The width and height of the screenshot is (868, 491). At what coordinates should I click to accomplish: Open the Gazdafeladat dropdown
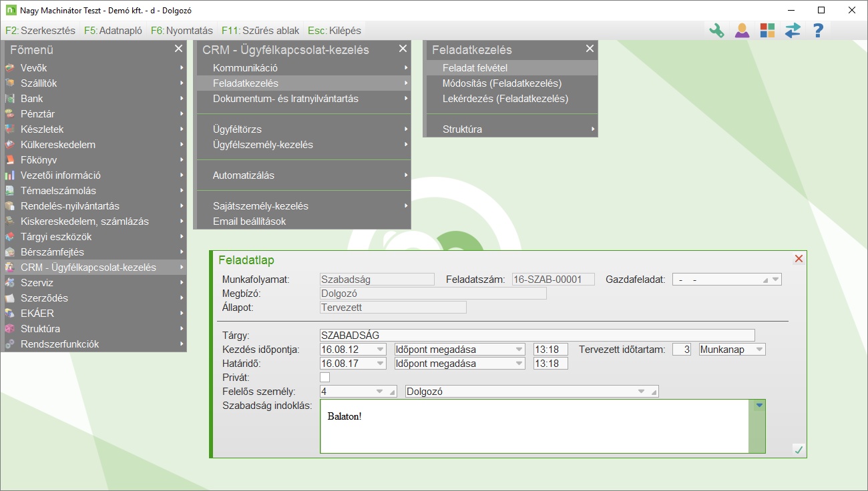pos(775,280)
